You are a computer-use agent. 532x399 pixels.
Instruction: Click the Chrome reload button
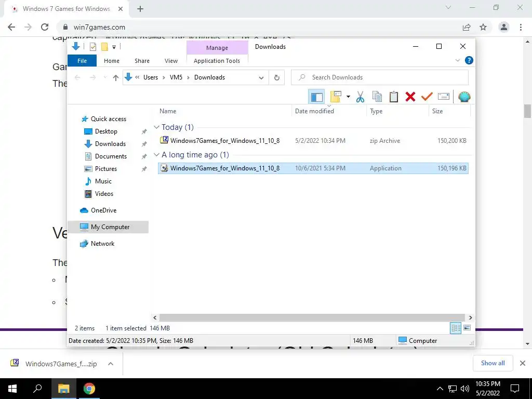coord(45,27)
